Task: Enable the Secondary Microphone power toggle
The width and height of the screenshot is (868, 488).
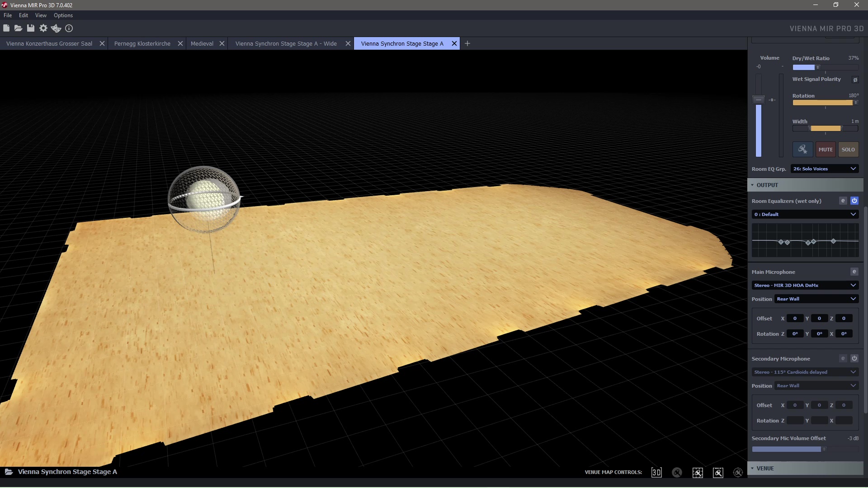Action: [854, 358]
